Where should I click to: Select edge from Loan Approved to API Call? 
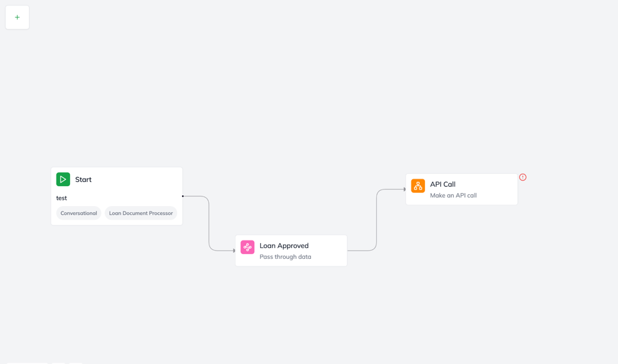tap(376, 220)
